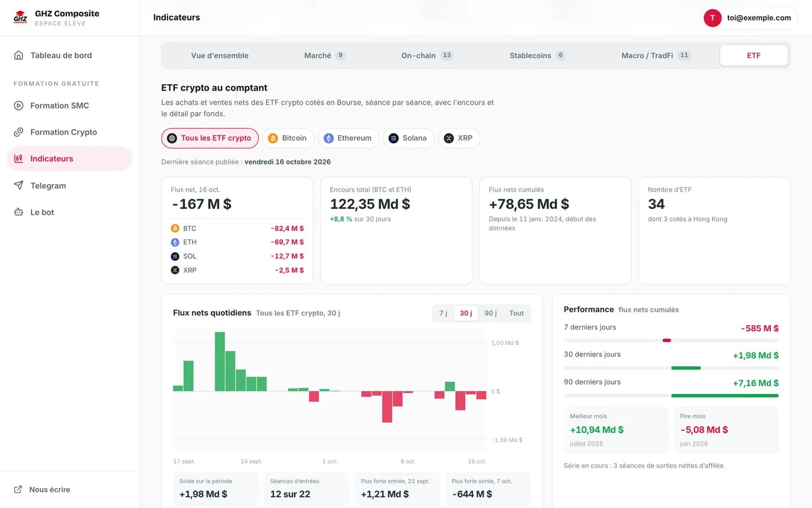Switch to the Vue d'ensemble tab
812x508 pixels.
pyautogui.click(x=220, y=55)
